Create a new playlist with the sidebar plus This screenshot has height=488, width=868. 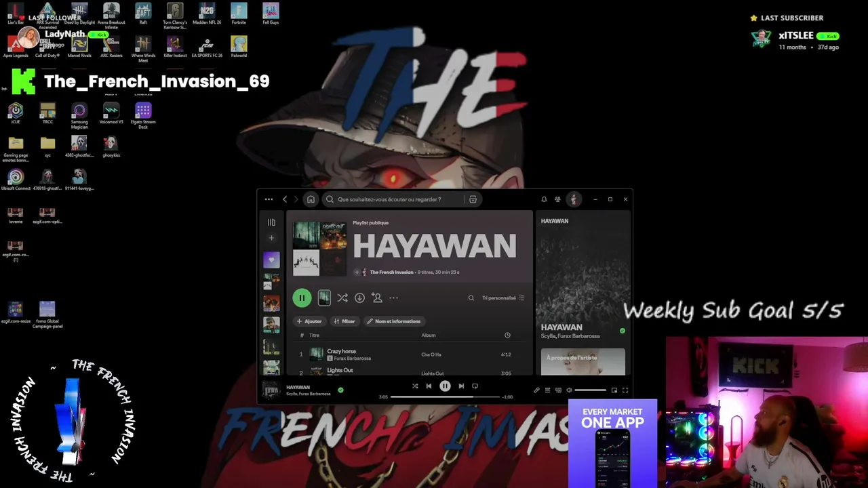(x=271, y=238)
